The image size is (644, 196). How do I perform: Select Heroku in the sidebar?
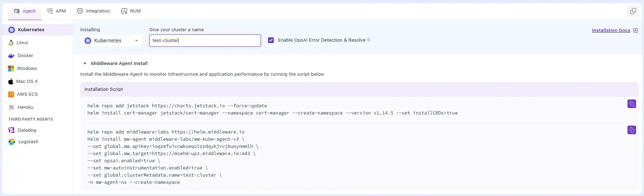(37, 107)
